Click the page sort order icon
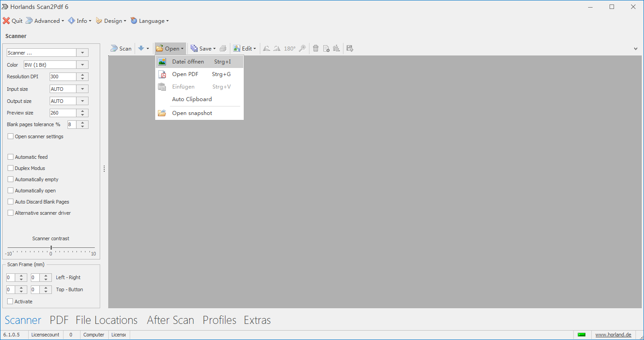 point(336,48)
